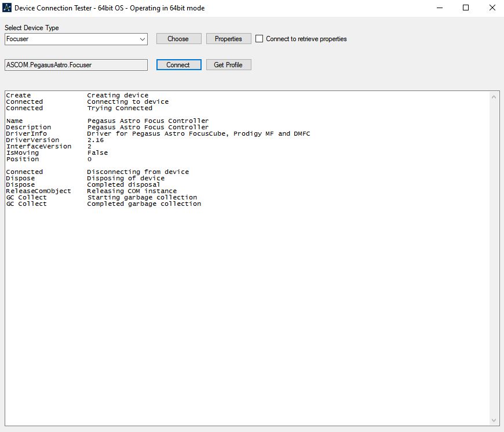The height and width of the screenshot is (432, 504).
Task: Open device Properties
Action: [228, 39]
